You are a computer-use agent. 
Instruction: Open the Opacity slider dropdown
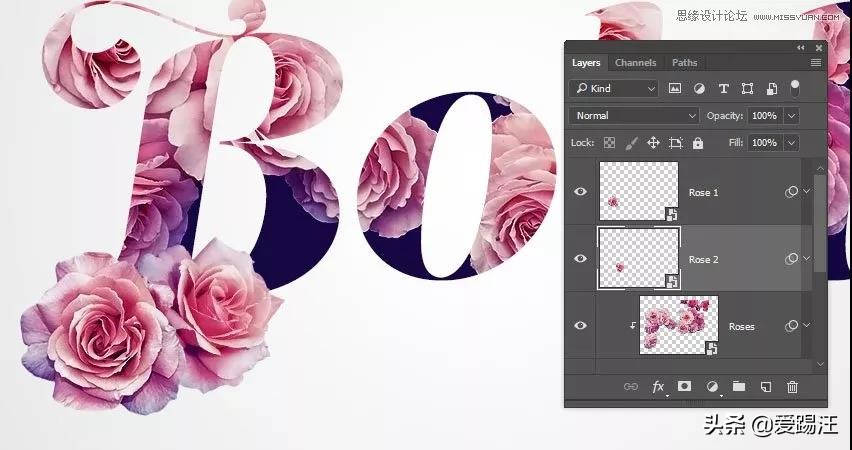pos(792,116)
